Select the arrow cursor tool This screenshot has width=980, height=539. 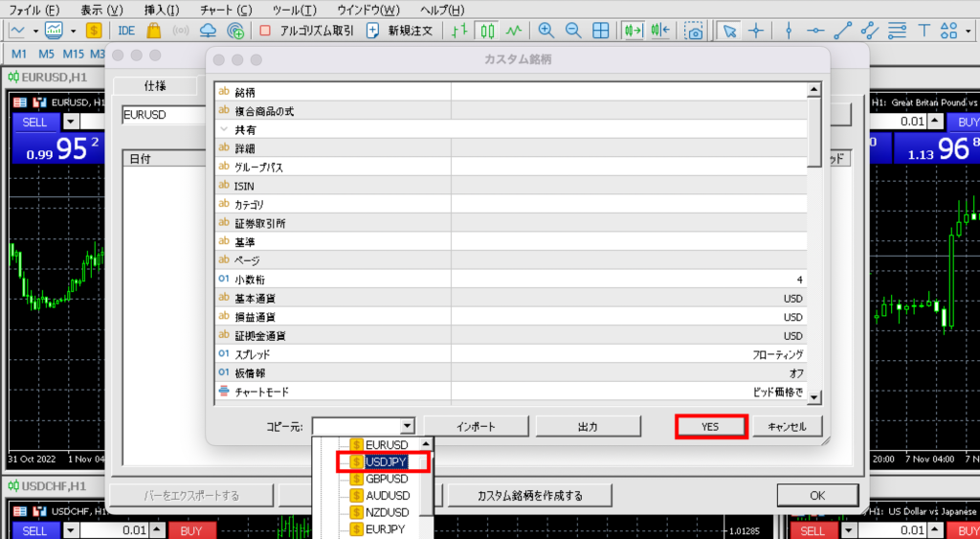(x=728, y=30)
